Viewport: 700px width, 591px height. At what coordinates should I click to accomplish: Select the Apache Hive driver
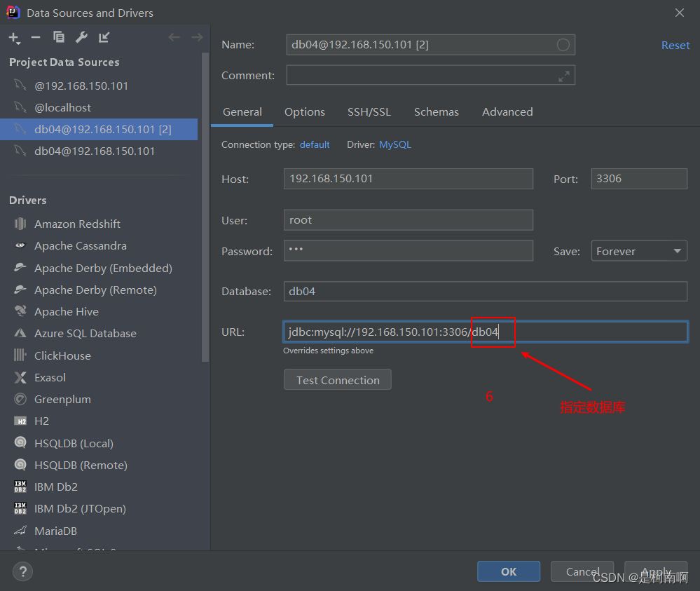(66, 311)
